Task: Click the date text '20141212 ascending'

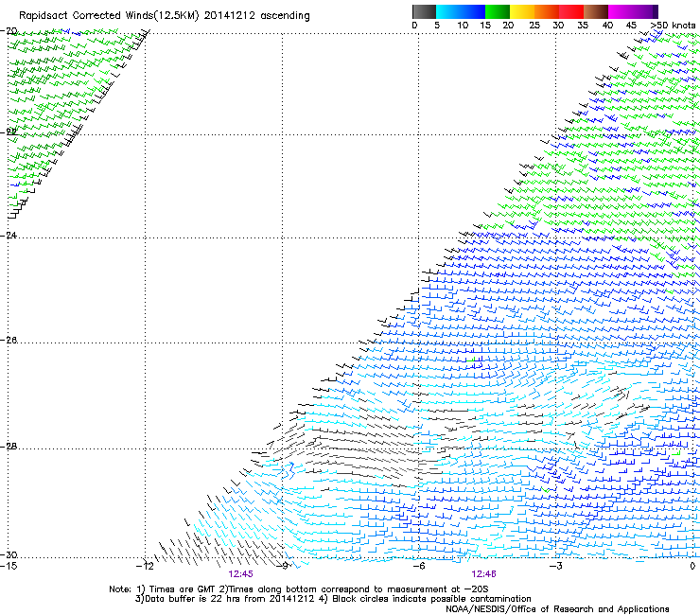Action: (x=256, y=16)
